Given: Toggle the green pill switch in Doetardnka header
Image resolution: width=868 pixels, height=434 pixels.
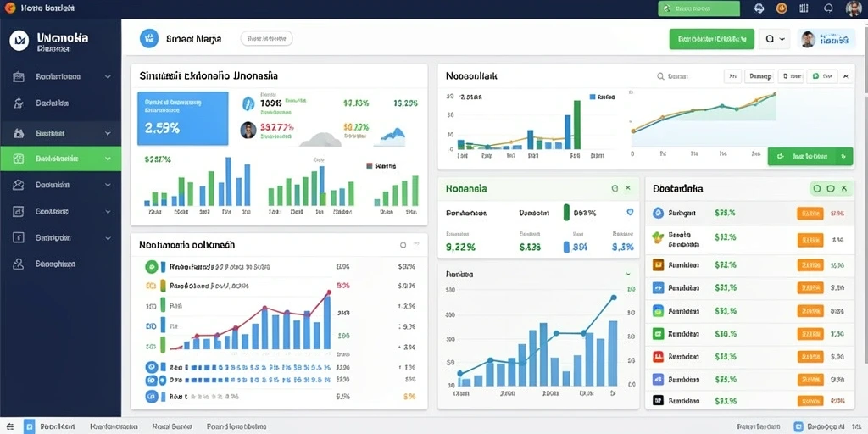Looking at the screenshot, I should point(831,189).
